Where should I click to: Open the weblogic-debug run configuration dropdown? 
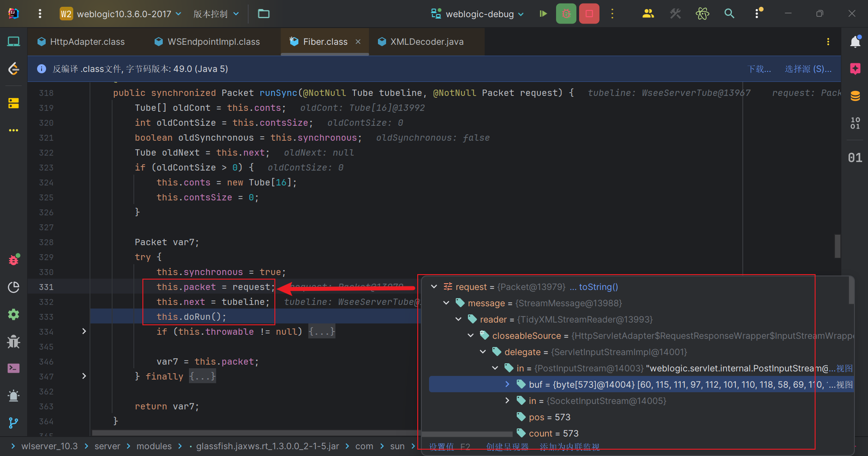click(477, 14)
